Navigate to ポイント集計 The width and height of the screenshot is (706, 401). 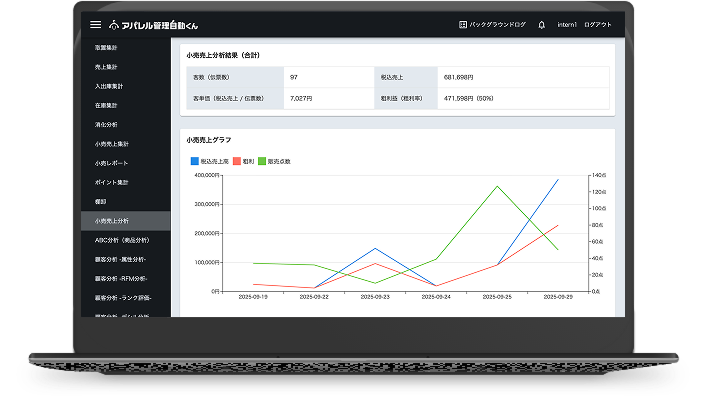[x=111, y=182]
